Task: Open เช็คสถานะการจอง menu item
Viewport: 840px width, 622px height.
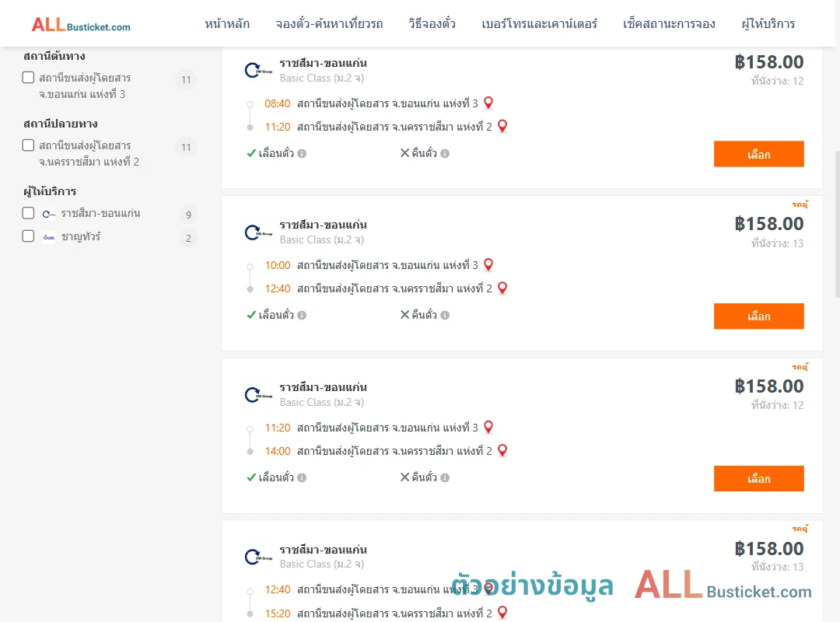Action: point(669,24)
